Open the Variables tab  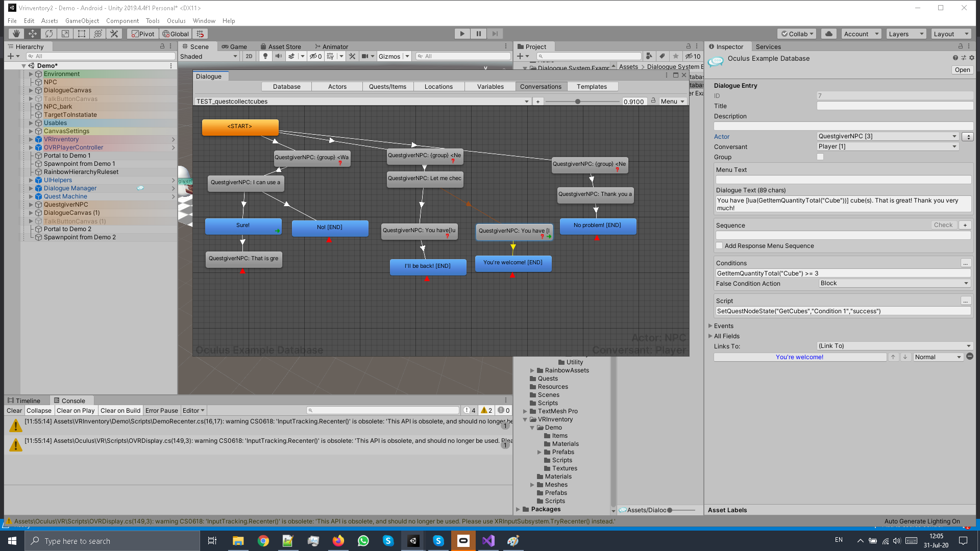point(491,87)
